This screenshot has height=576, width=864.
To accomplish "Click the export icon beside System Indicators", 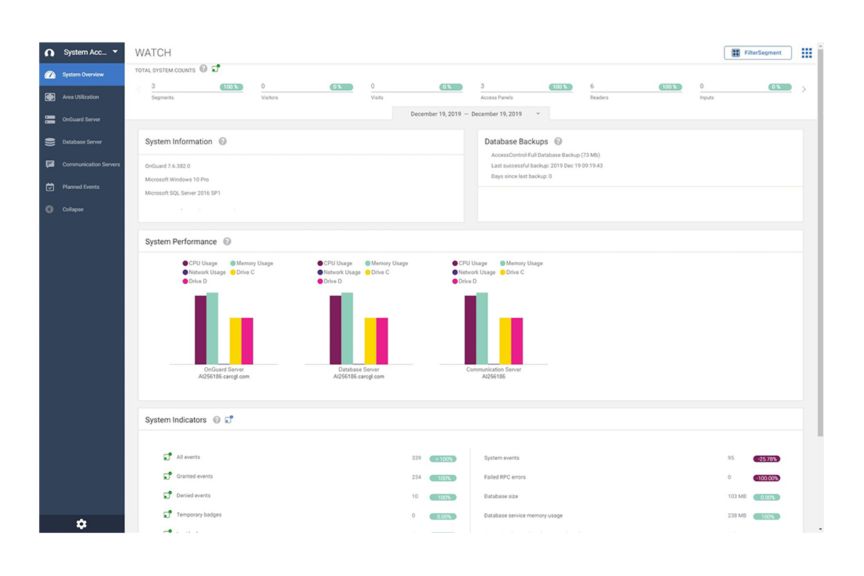I will (x=229, y=419).
